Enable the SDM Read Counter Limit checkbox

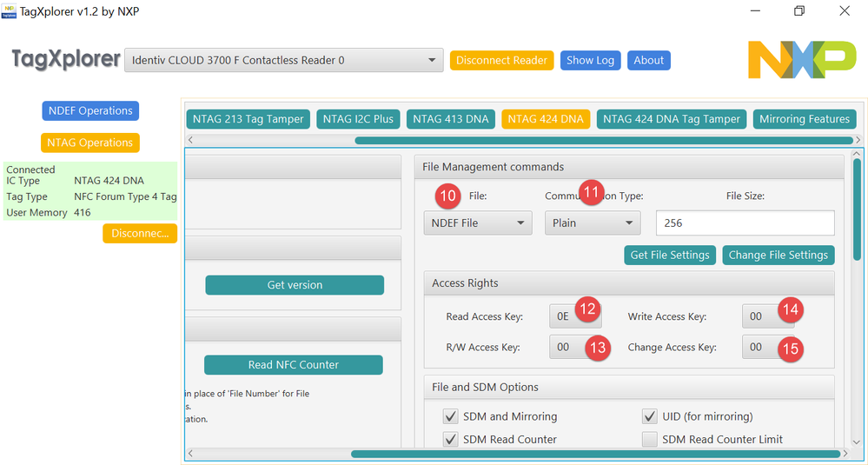pyautogui.click(x=649, y=440)
